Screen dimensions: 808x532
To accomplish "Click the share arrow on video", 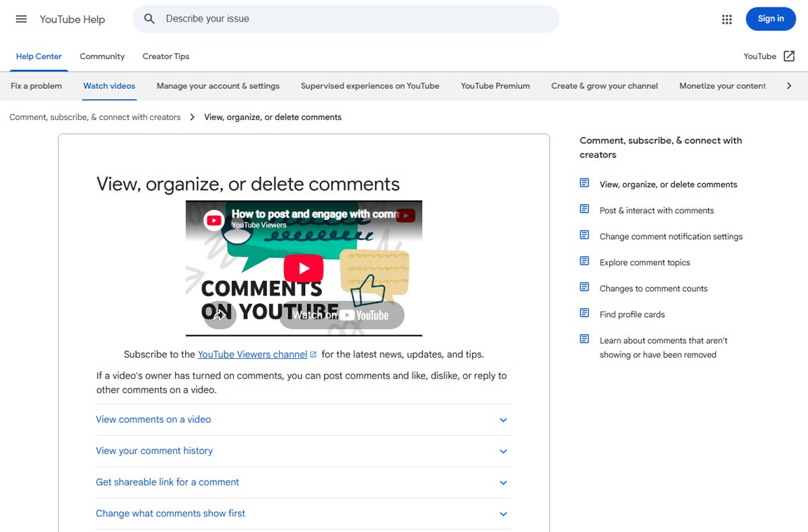I will pos(220,315).
